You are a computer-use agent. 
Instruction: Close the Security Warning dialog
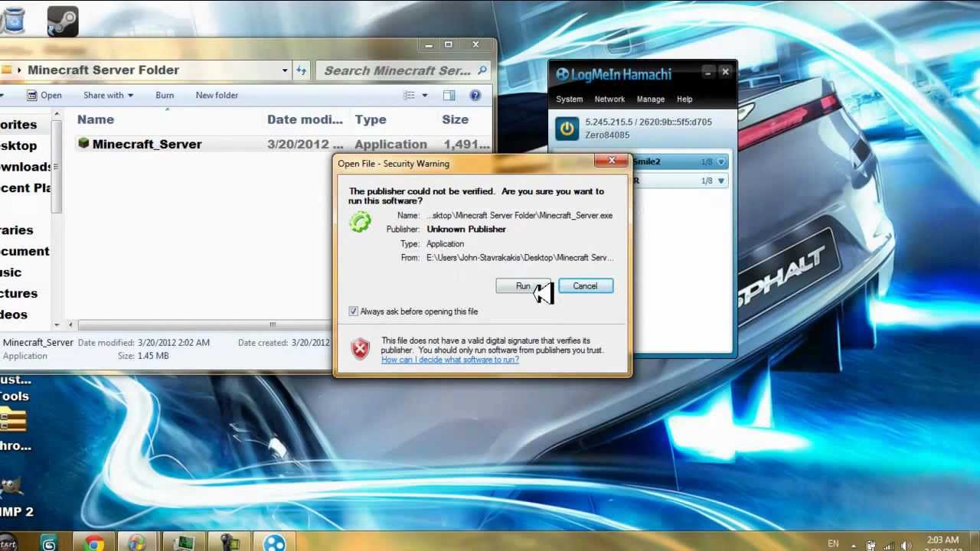point(612,161)
